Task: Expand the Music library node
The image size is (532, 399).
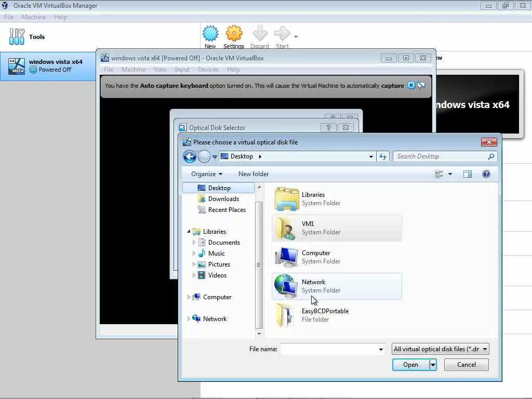Action: (194, 254)
